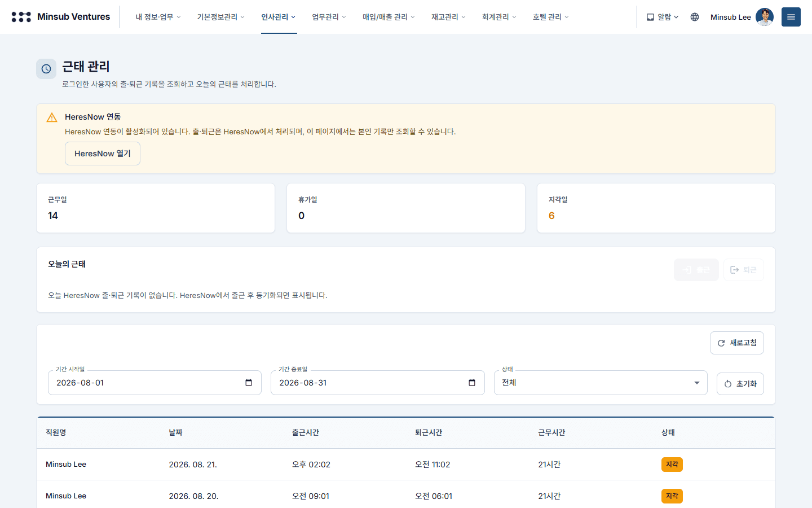Click the 새로고침 refresh button
Viewport: 812px width, 508px height.
(737, 343)
